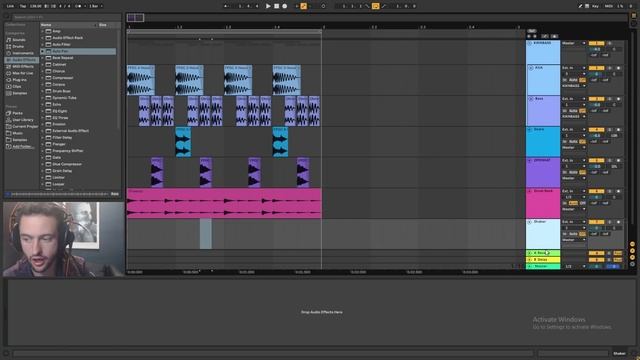The height and width of the screenshot is (360, 640).
Task: Arm the Snare track for recording
Action: pos(618,130)
